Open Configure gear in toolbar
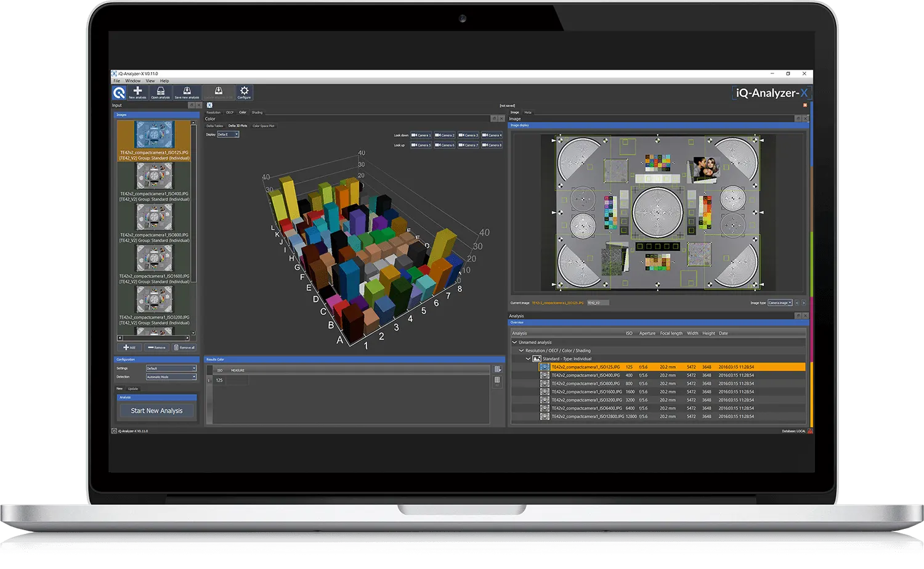924x569 pixels. click(244, 92)
